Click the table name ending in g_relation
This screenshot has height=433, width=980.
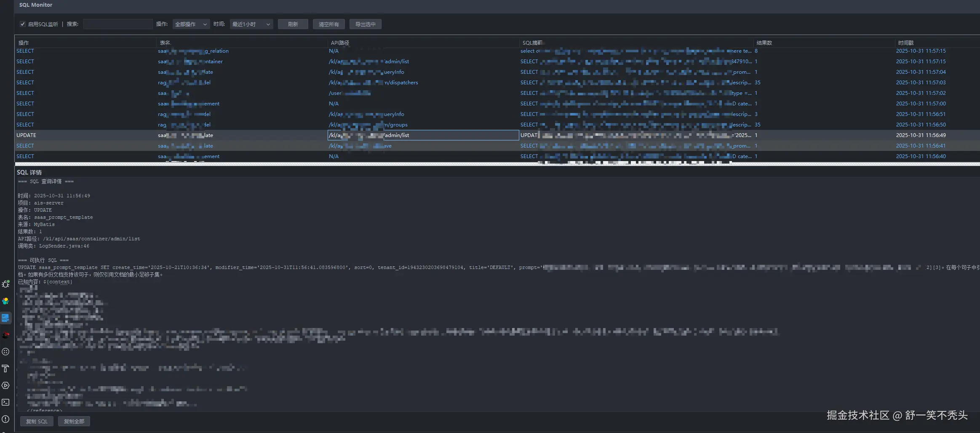coord(193,51)
